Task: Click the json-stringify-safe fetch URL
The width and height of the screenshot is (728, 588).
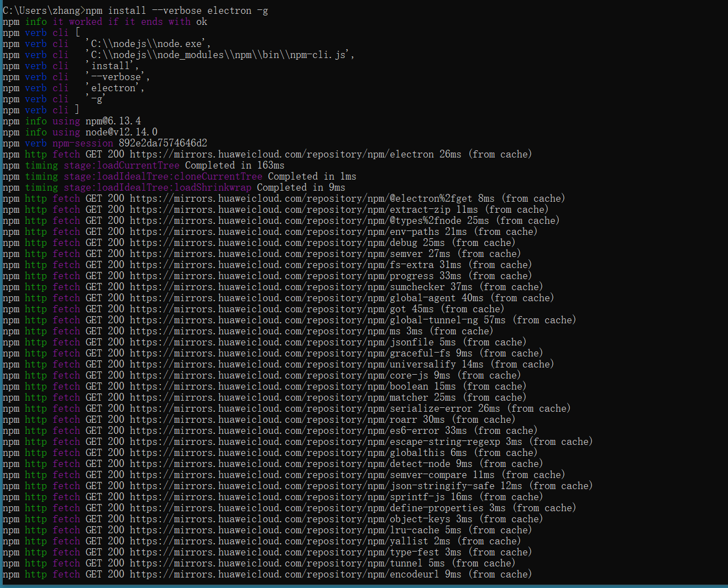Action: (312, 486)
